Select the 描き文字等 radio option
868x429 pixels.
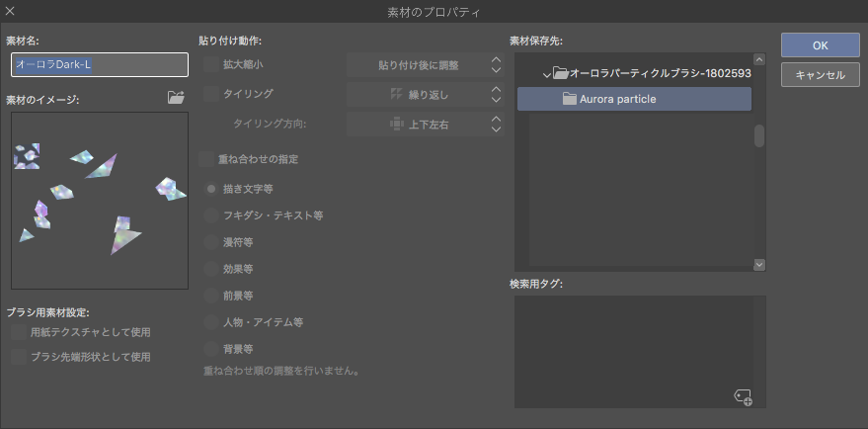point(211,189)
